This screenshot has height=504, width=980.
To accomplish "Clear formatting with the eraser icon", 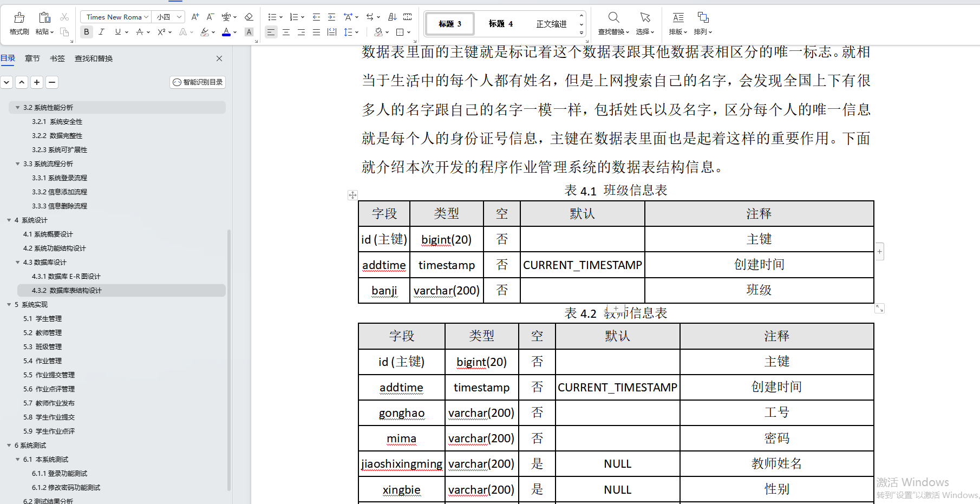I will tap(249, 17).
